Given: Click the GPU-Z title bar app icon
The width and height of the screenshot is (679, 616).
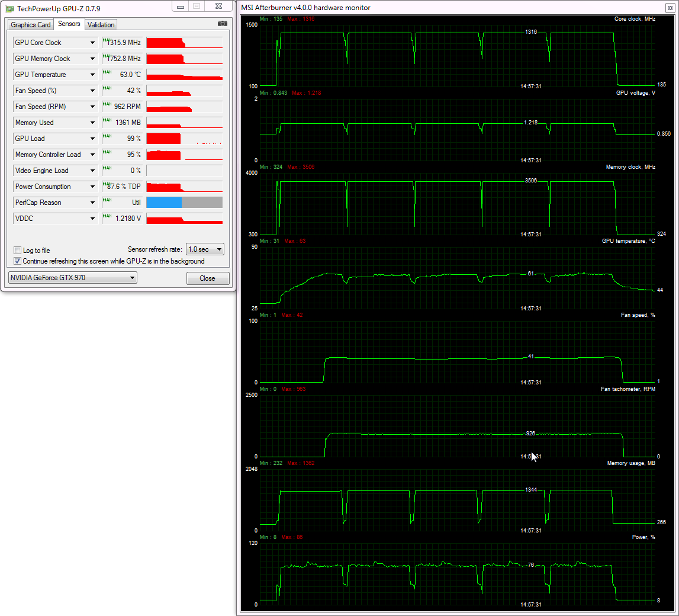Looking at the screenshot, I should (9, 9).
